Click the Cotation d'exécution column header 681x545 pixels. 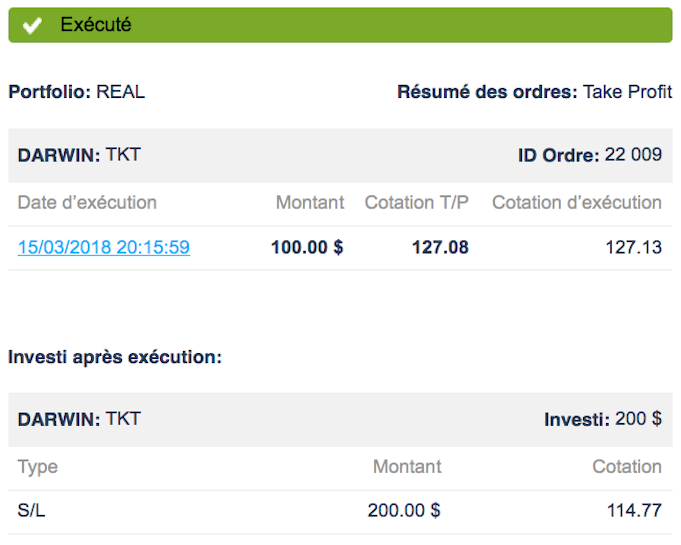[577, 203]
